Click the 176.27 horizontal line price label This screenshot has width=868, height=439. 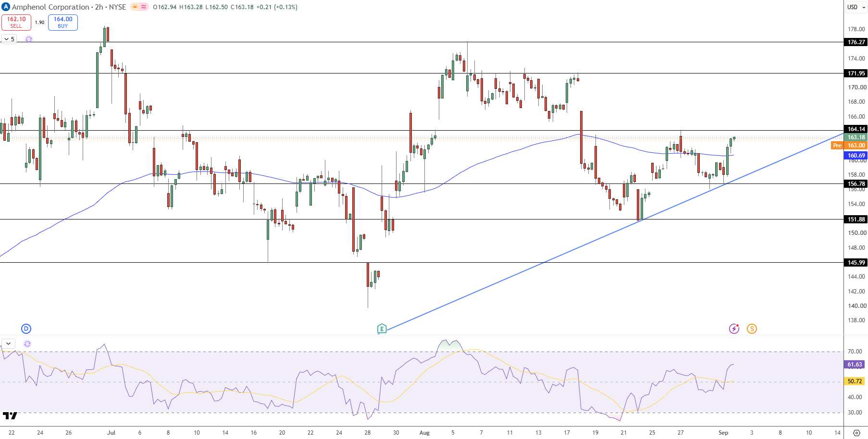(x=856, y=42)
